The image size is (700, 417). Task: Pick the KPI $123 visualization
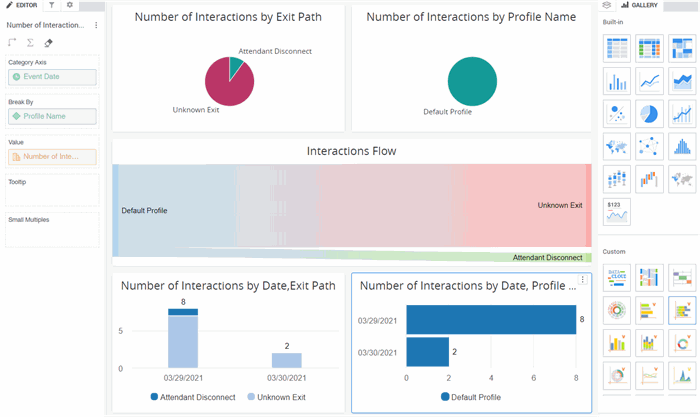[x=617, y=211]
